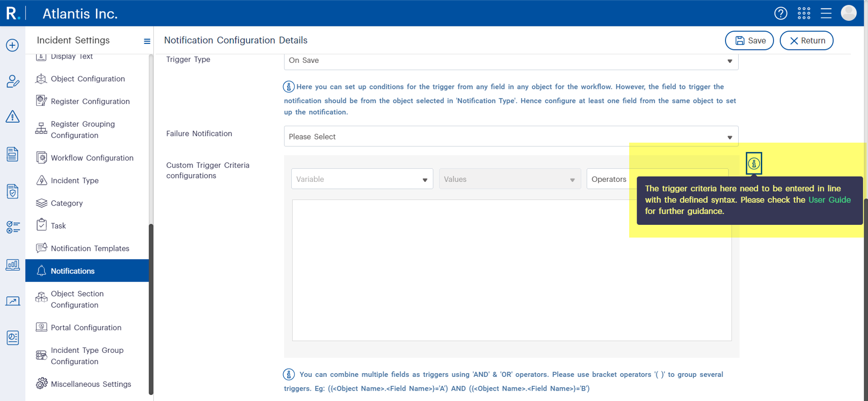Open the help question mark icon
This screenshot has height=401, width=868.
781,13
